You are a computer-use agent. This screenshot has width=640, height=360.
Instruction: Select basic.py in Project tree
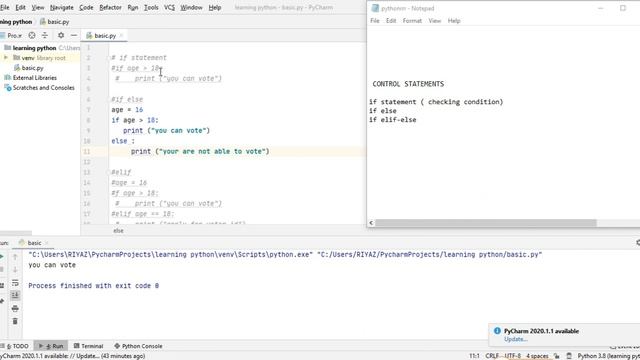pos(32,68)
